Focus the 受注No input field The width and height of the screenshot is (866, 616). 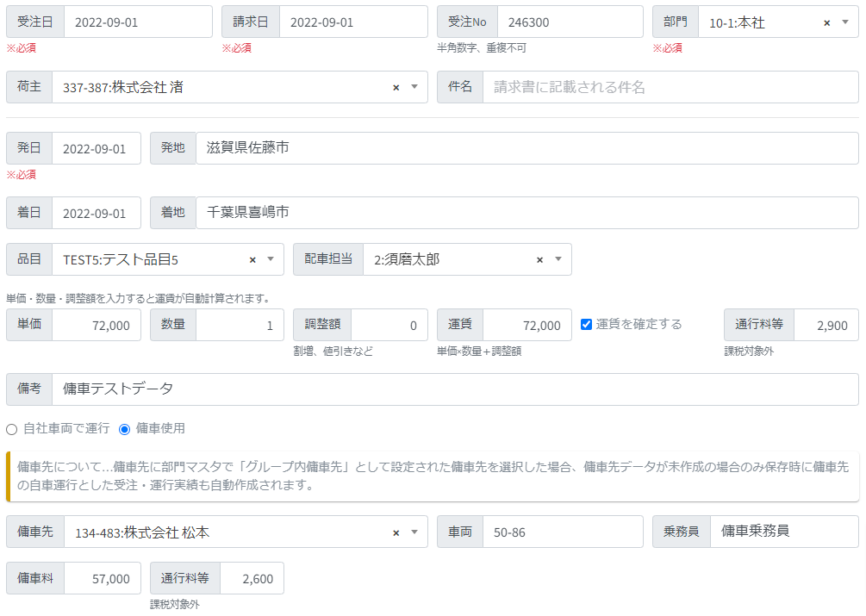pos(569,22)
